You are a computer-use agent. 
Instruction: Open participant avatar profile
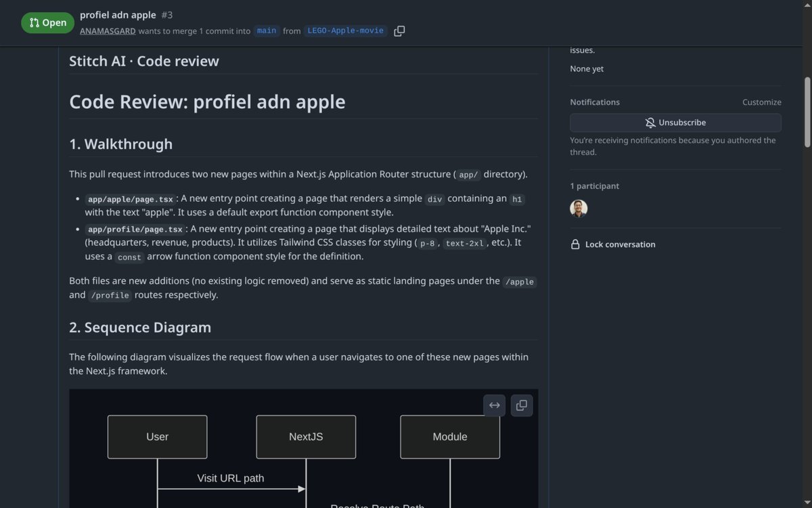[x=579, y=208]
